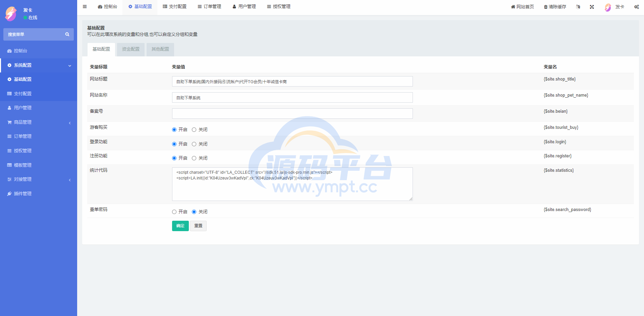
Task: Open the fullscreen toggle icon in header
Action: pyautogui.click(x=592, y=7)
